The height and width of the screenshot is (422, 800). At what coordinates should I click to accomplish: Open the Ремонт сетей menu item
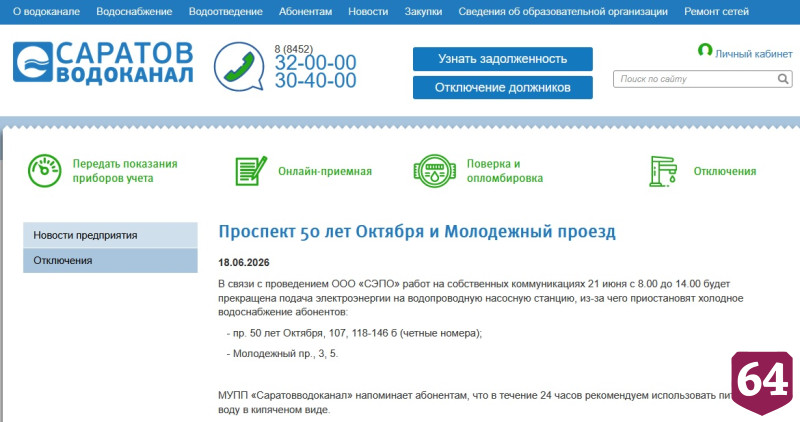coord(716,11)
